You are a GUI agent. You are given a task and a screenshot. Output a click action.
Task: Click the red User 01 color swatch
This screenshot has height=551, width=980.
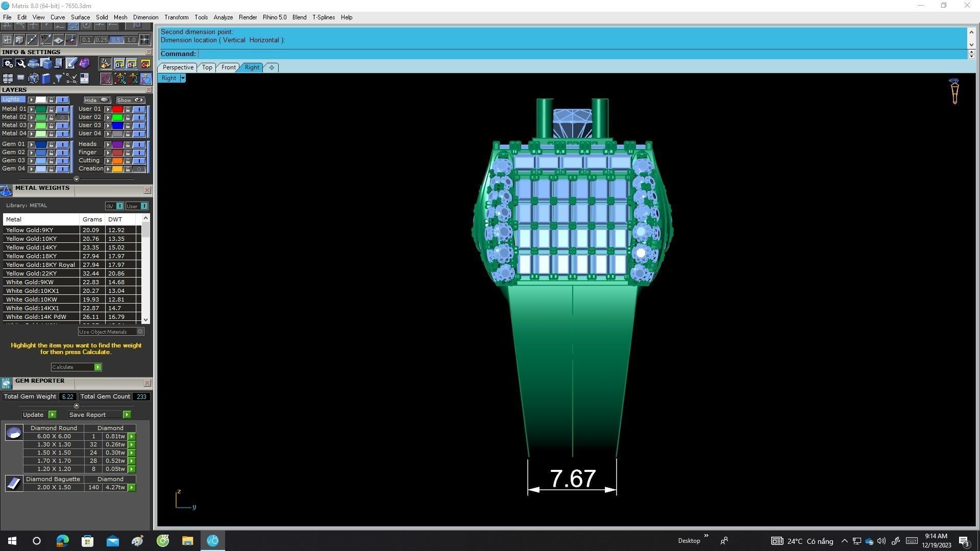click(x=117, y=109)
